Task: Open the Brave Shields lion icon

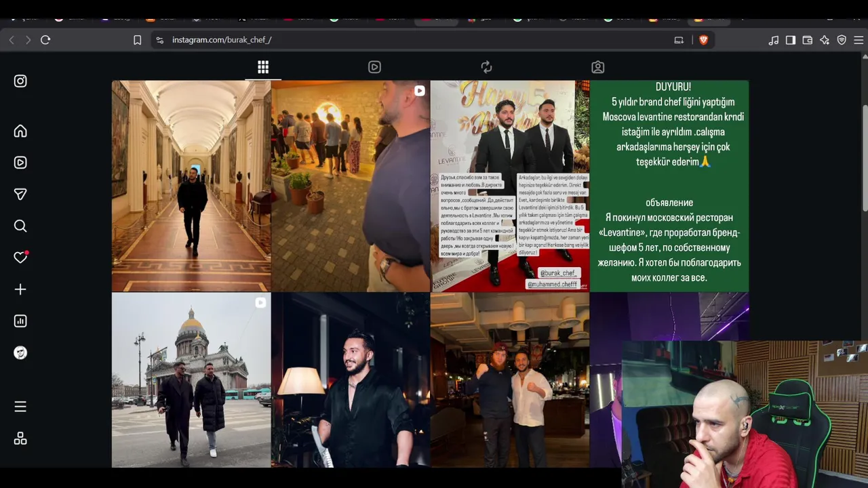Action: click(703, 40)
